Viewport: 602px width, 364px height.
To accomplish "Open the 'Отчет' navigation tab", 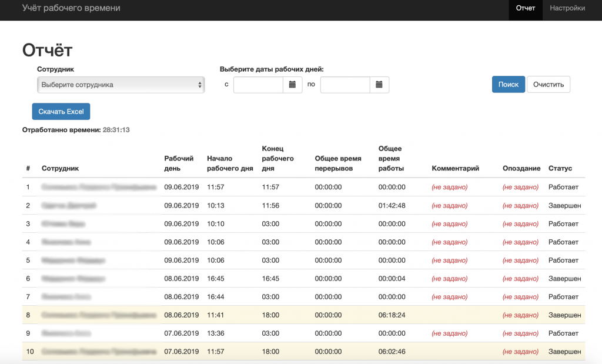I will pyautogui.click(x=525, y=8).
